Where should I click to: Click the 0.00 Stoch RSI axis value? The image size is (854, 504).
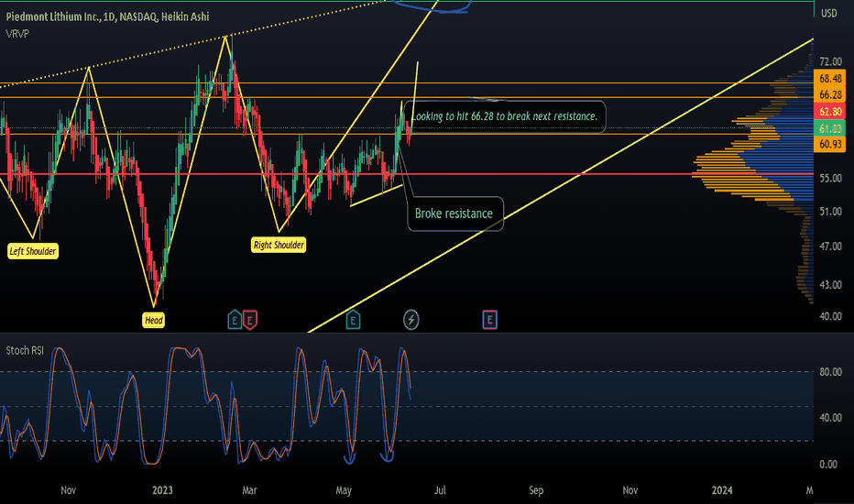point(828,465)
